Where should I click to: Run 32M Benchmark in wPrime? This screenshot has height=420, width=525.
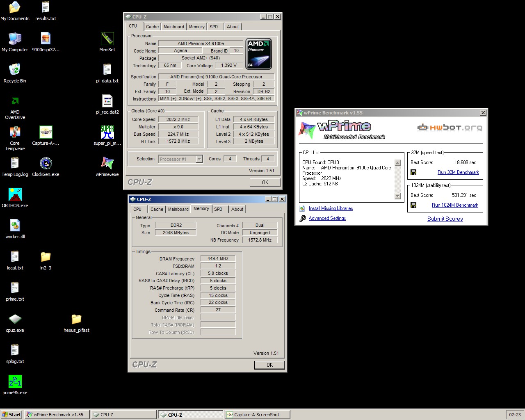tap(458, 172)
